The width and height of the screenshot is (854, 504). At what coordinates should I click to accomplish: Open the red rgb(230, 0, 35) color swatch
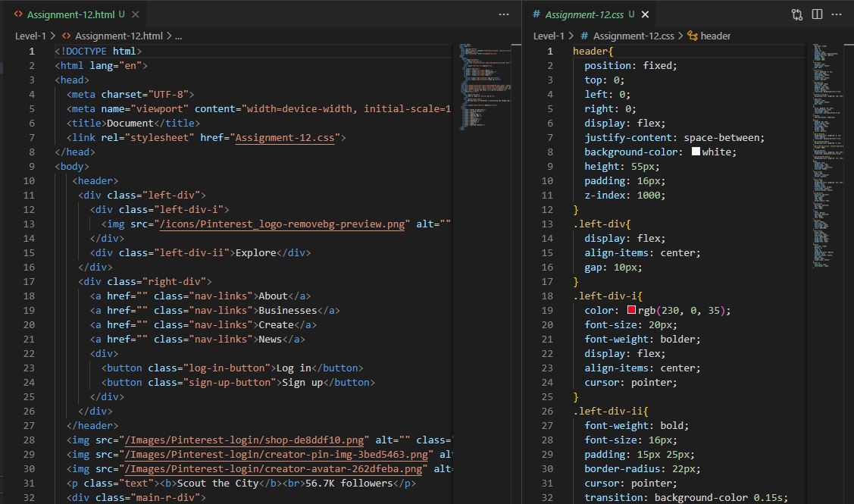tap(631, 311)
